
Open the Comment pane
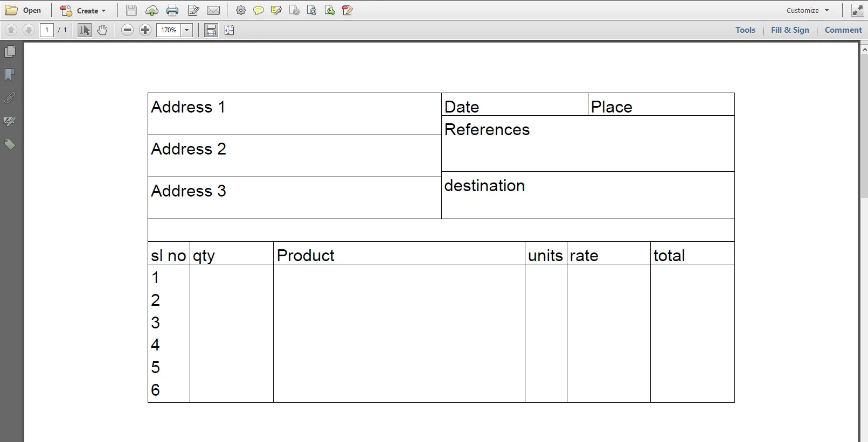tap(843, 30)
